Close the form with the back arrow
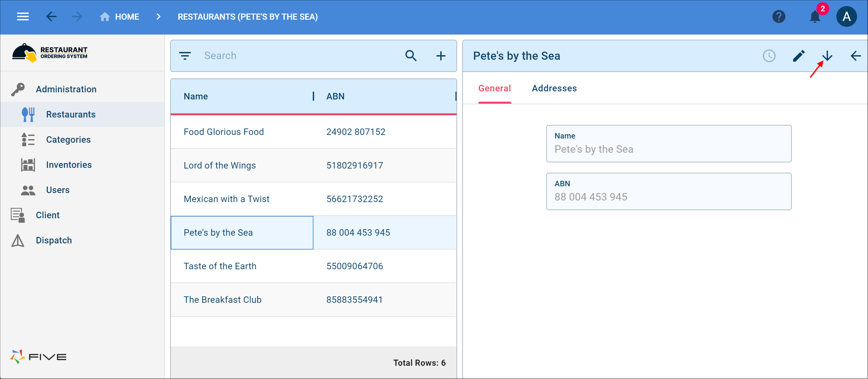Image resolution: width=868 pixels, height=379 pixels. (855, 56)
